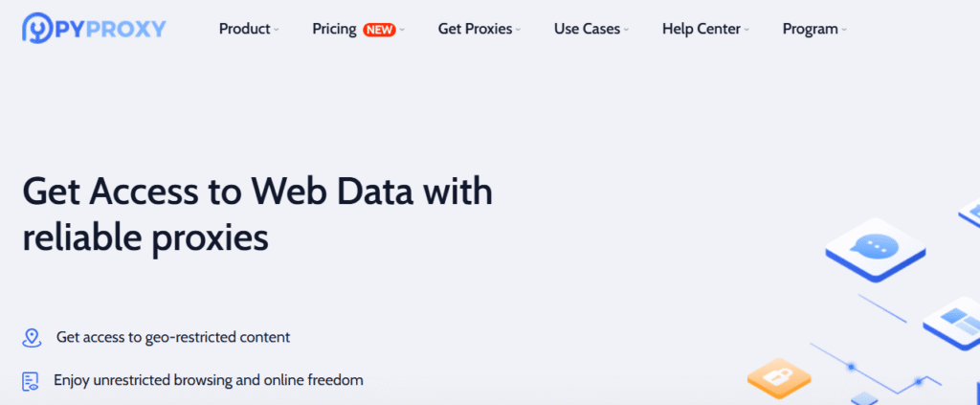The image size is (980, 405).
Task: Expand the Use Cases dropdown chevron
Action: point(627,30)
